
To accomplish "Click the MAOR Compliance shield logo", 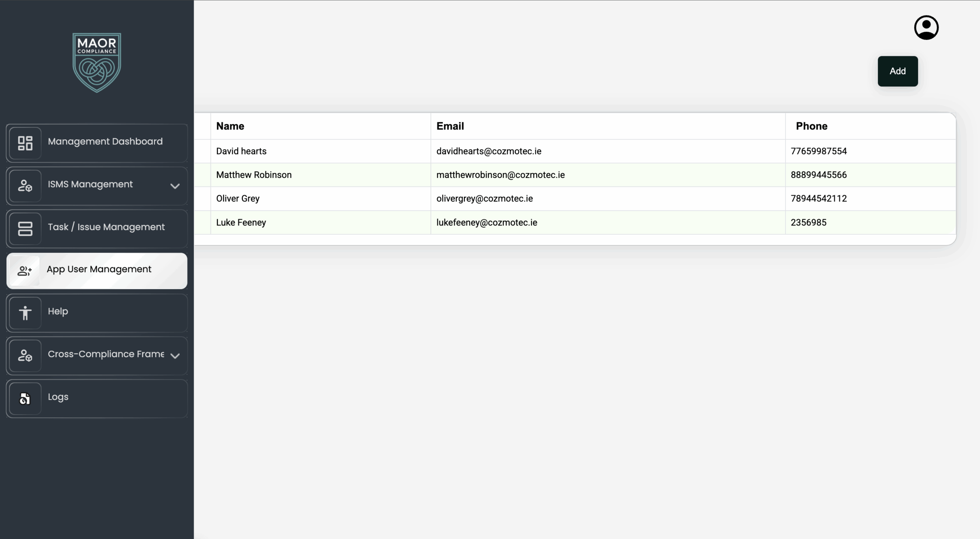I will pyautogui.click(x=97, y=62).
